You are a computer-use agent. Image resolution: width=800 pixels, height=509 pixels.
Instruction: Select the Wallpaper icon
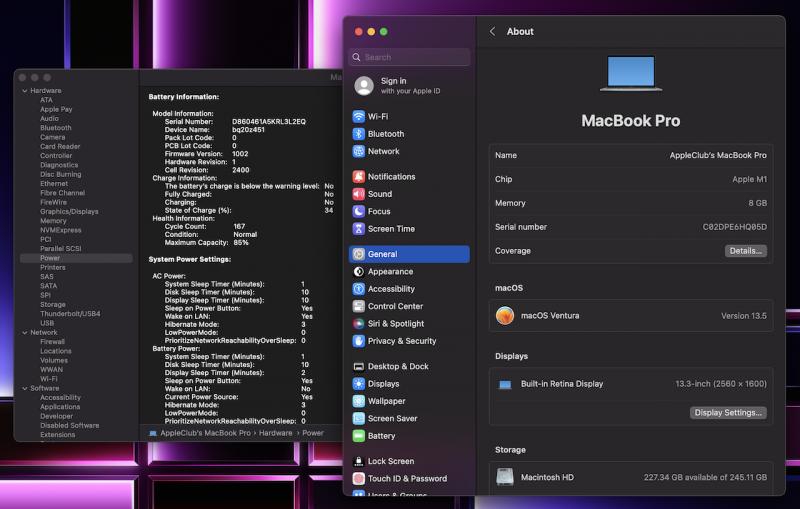(x=359, y=401)
